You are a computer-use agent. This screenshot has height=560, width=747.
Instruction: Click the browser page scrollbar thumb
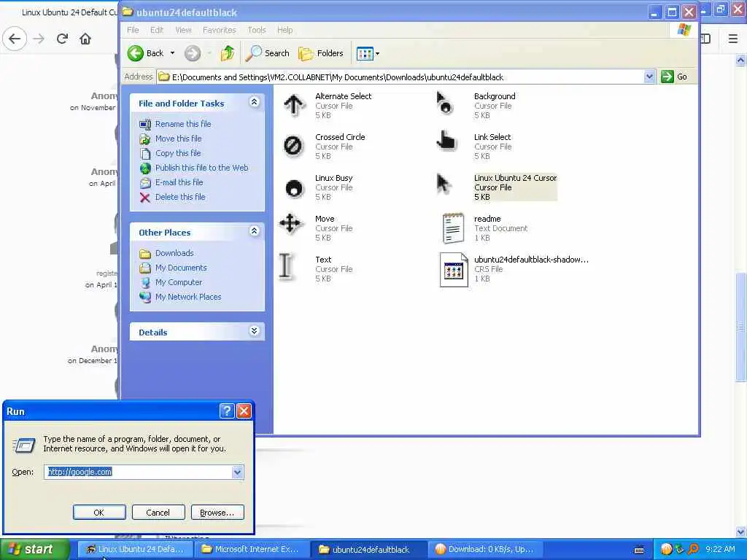click(x=741, y=326)
